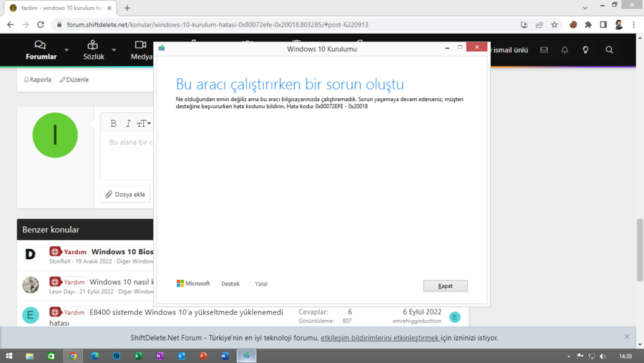Toggle the lightbulb theme icon

click(x=585, y=49)
